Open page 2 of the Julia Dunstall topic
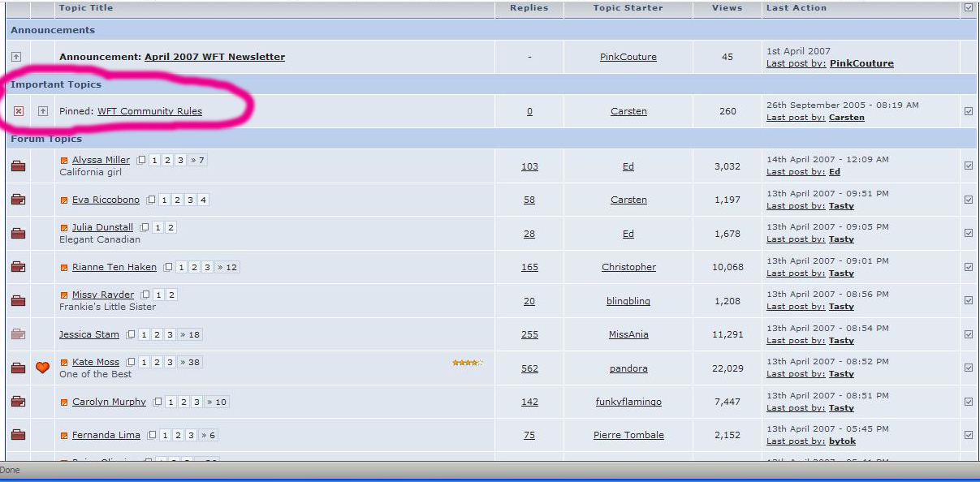Viewport: 980px width, 482px height. point(171,227)
